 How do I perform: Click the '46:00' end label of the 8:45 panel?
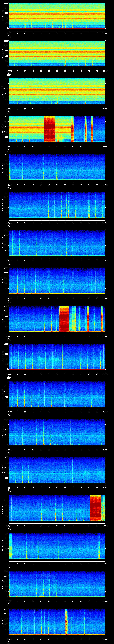coord(105,336)
